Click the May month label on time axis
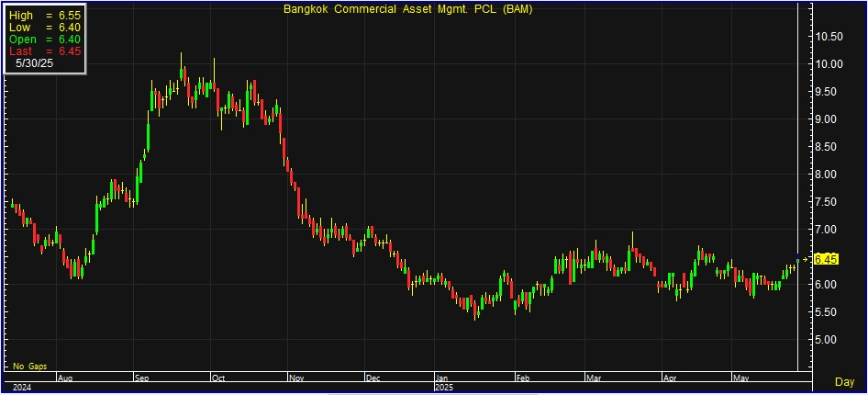Viewport: 868px width, 395px height. click(x=740, y=378)
